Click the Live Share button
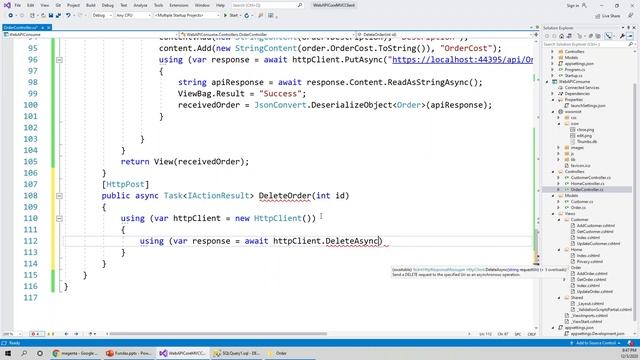The height and width of the screenshot is (360, 640). (x=608, y=16)
